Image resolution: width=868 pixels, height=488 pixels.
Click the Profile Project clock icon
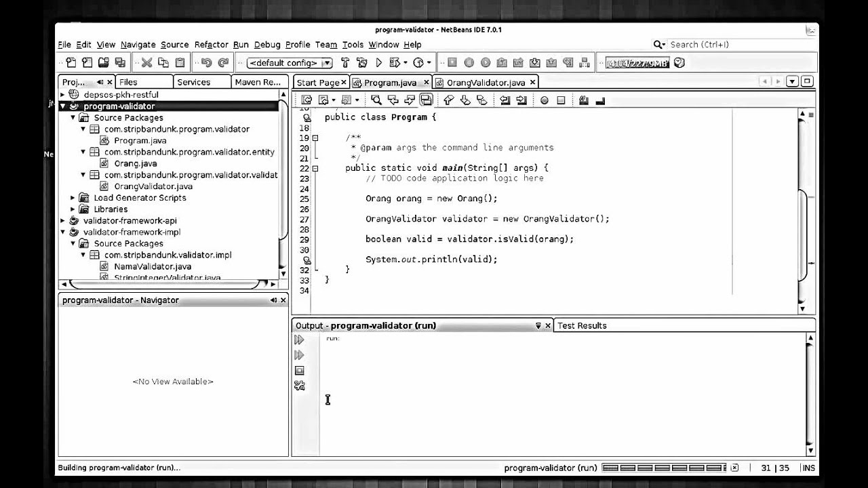(418, 62)
